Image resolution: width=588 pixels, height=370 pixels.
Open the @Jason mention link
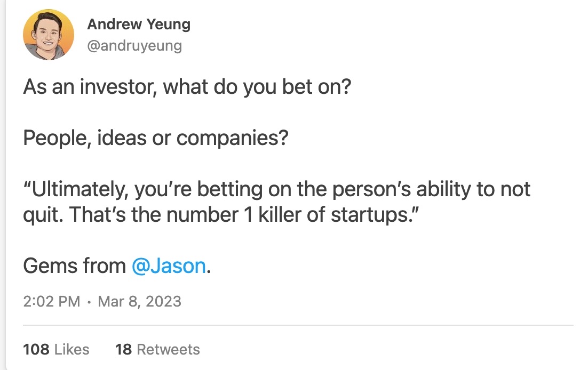[168, 266]
